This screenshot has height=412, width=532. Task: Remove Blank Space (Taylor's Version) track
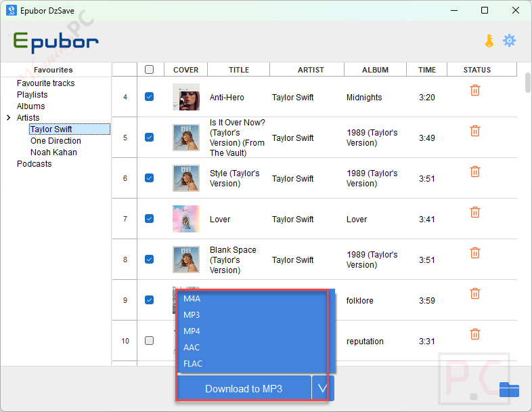tap(475, 253)
